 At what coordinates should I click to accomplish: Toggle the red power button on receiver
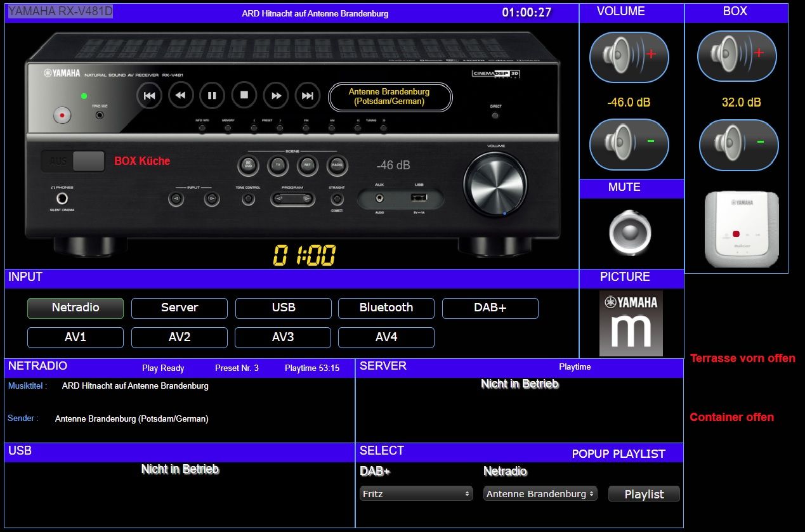point(62,116)
